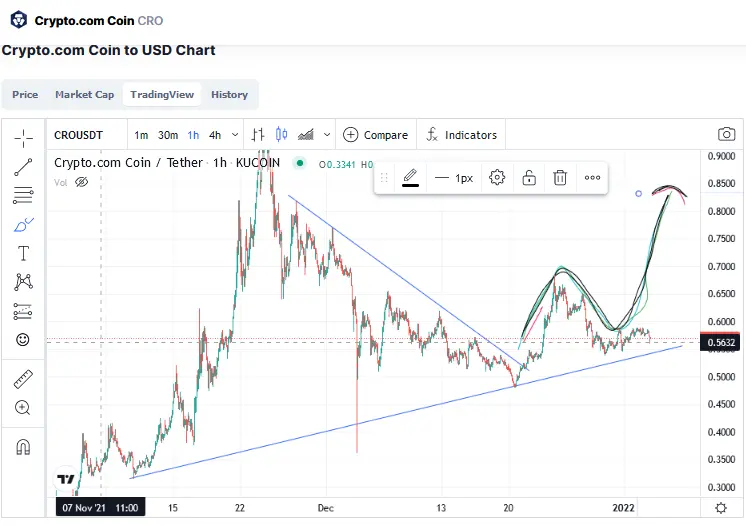Select the 1h interval
This screenshot has width=746, height=526.
click(x=193, y=135)
